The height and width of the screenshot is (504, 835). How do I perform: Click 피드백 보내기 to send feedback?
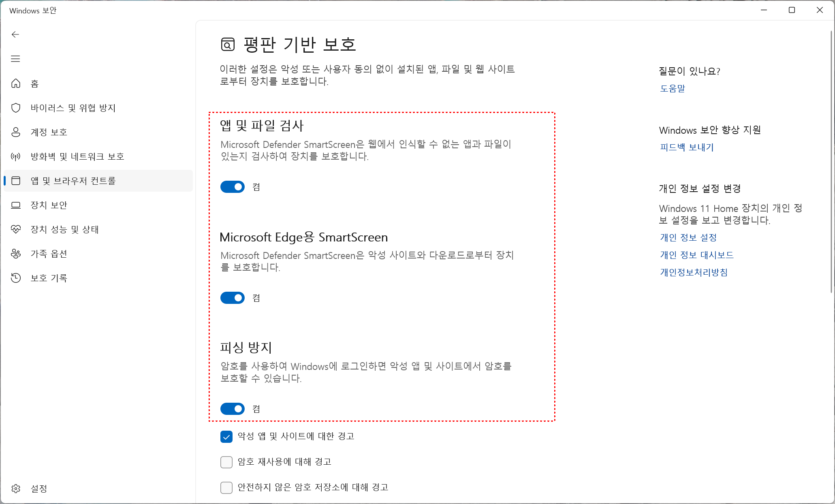686,147
